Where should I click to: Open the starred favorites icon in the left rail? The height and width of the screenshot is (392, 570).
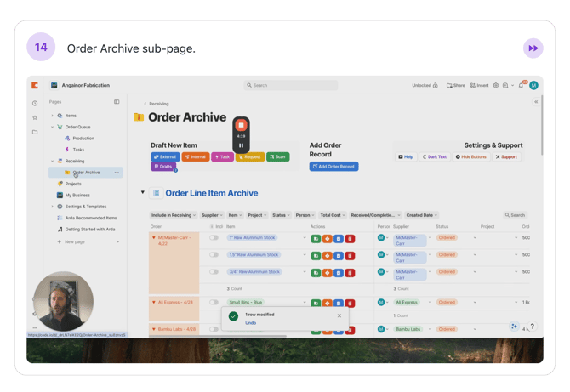[35, 117]
